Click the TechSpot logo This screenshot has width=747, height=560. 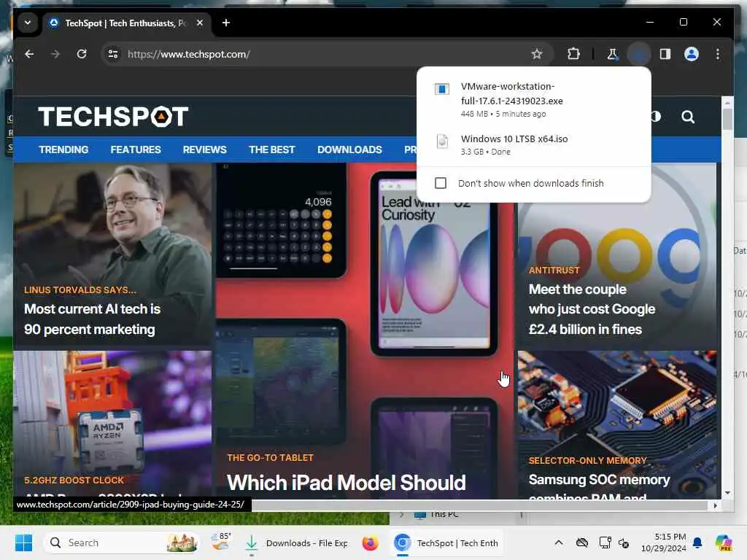tap(113, 117)
